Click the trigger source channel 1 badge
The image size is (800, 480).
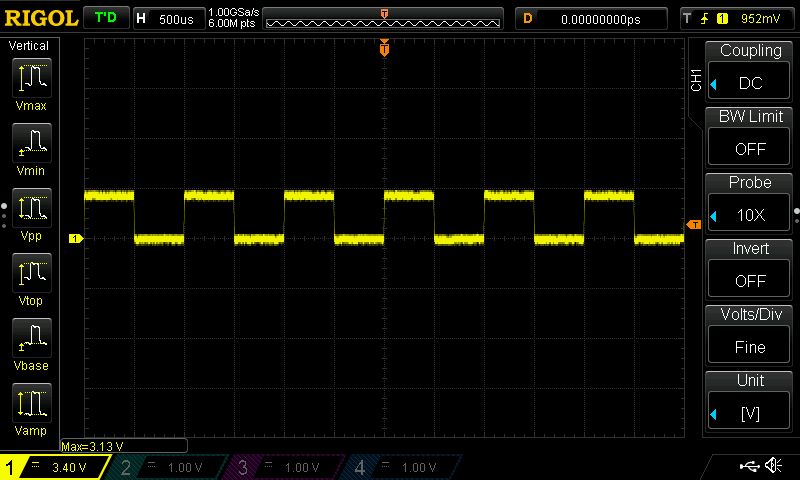[x=722, y=19]
